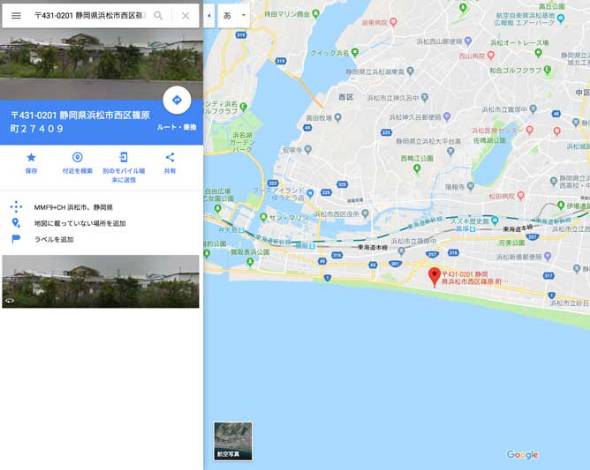Viewport: 590px width, 470px height.
Task: Click the red location pin on map
Action: [434, 277]
